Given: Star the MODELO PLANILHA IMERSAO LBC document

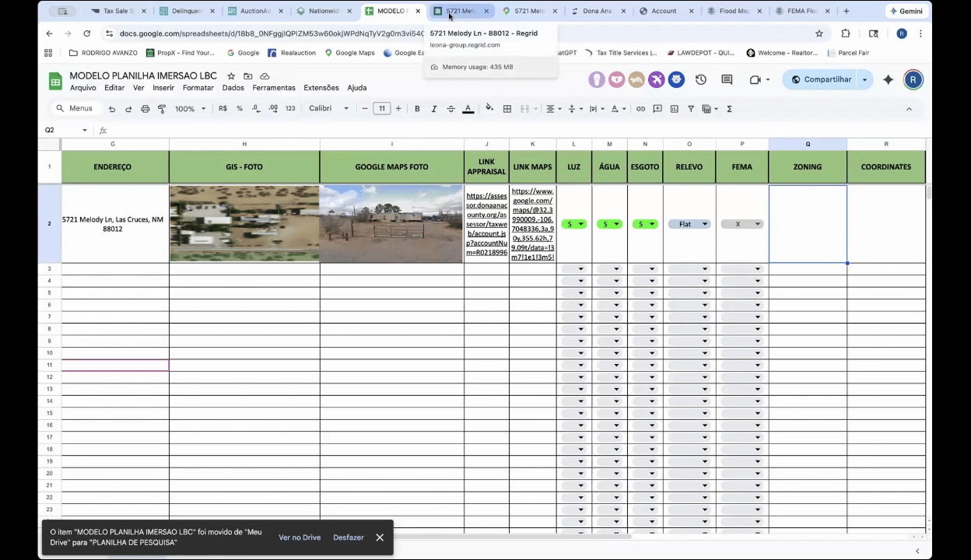Looking at the screenshot, I should (232, 76).
